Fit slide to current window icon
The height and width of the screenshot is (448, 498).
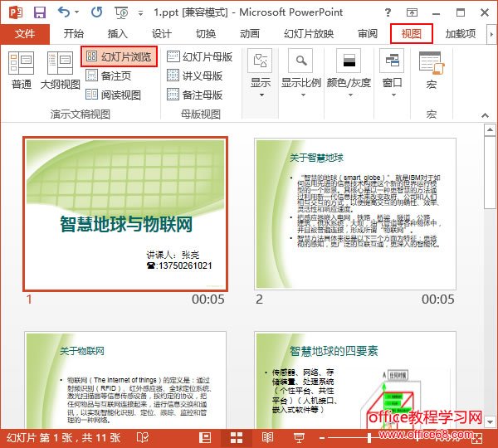tap(477, 439)
